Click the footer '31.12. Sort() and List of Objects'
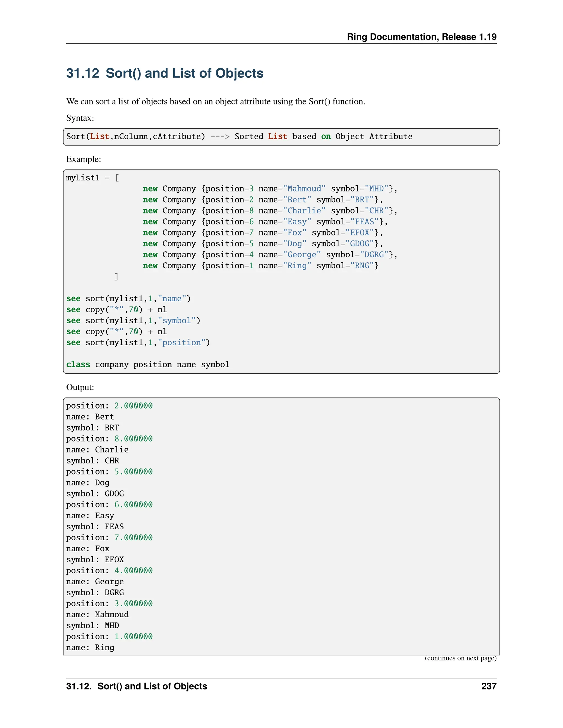The height and width of the screenshot is (728, 563). [x=137, y=686]
